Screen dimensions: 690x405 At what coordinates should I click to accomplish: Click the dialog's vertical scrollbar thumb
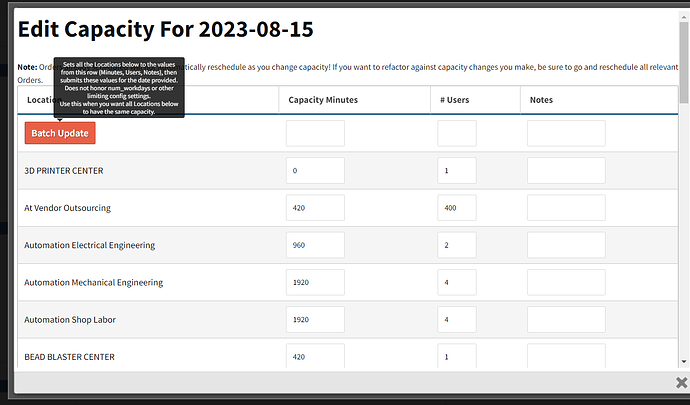click(x=683, y=63)
